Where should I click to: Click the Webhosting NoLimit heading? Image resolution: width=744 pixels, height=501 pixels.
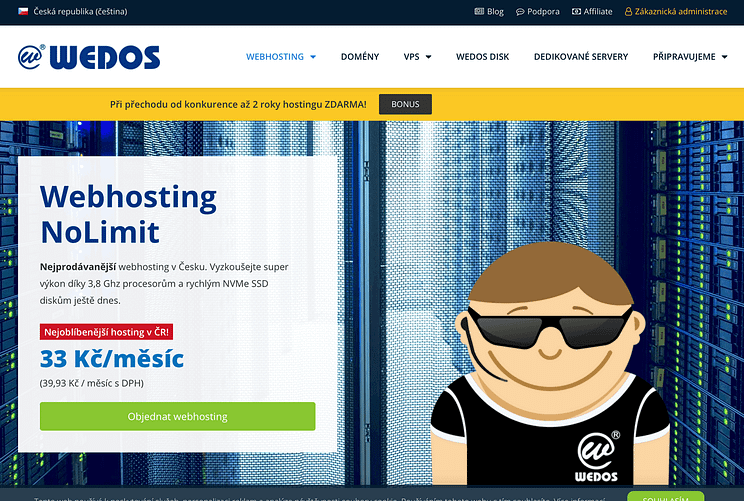pos(128,214)
